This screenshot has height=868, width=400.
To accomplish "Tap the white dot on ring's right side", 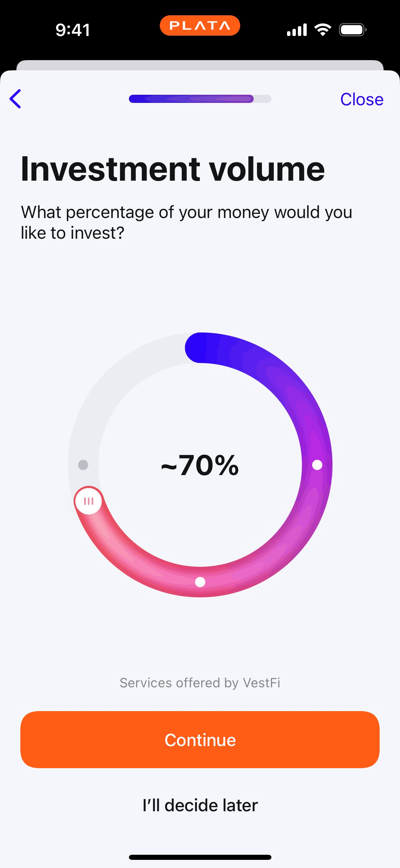I will (317, 465).
